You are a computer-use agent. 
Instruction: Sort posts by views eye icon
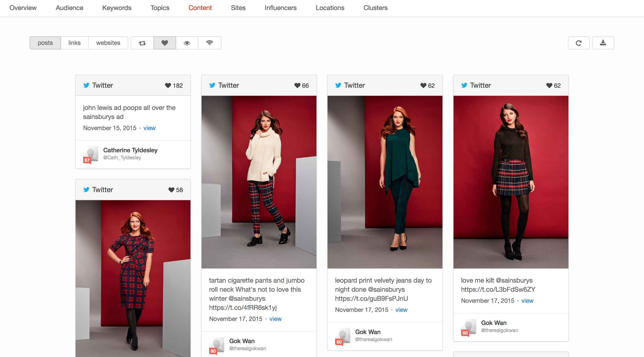pyautogui.click(x=187, y=43)
